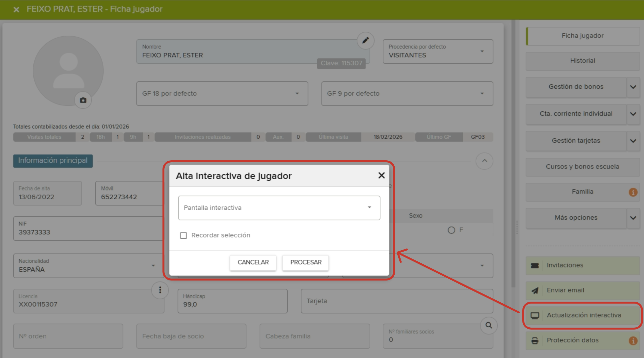Open the Familia sidebar item

pyautogui.click(x=582, y=192)
